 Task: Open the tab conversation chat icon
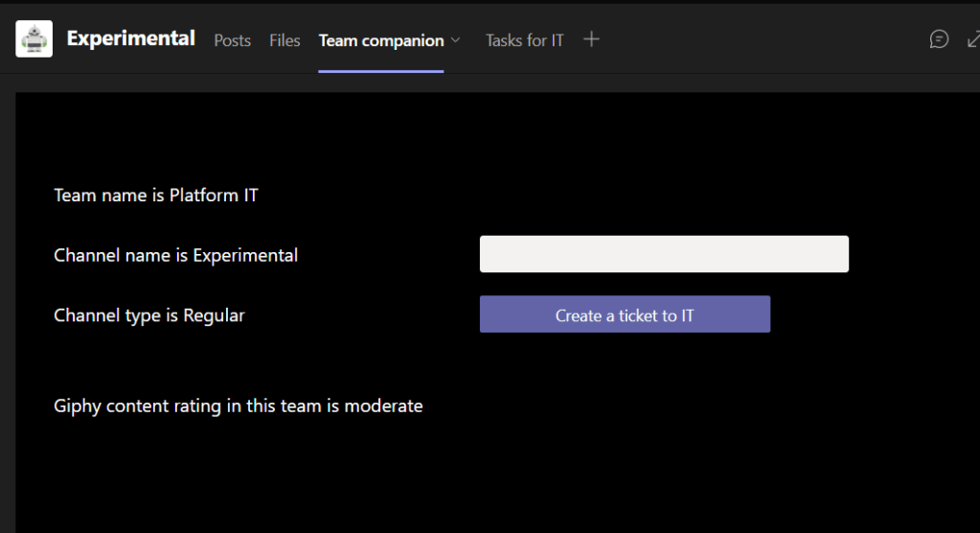[x=939, y=39]
